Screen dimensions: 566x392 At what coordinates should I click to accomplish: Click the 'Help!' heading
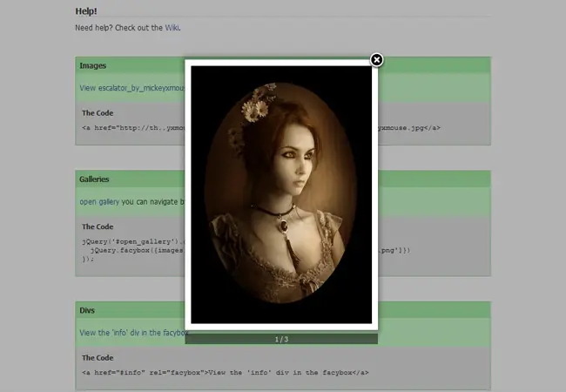coord(86,11)
